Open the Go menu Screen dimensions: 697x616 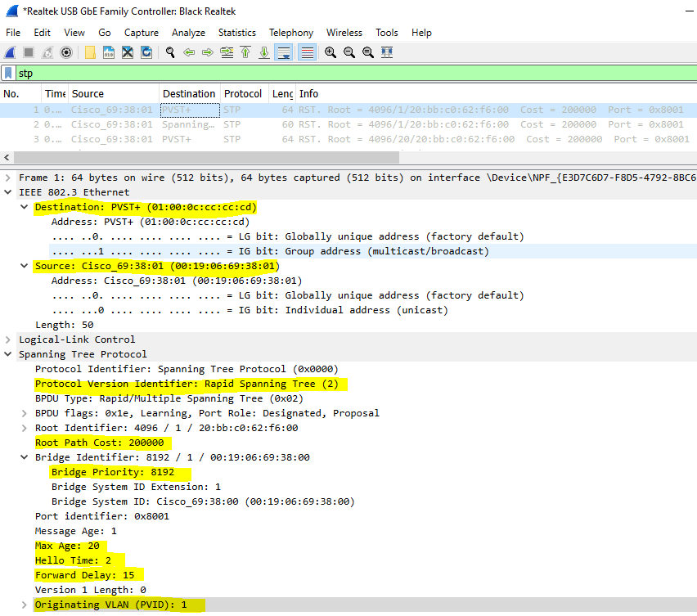tap(105, 33)
